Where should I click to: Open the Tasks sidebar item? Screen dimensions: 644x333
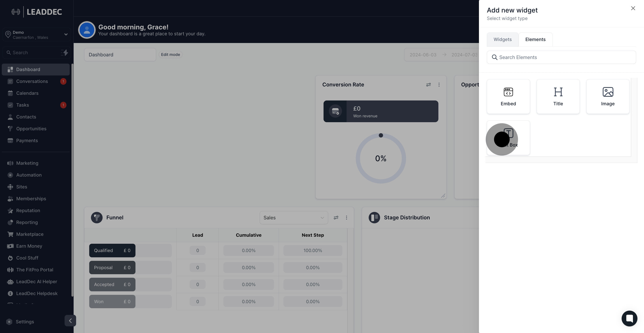point(36,105)
